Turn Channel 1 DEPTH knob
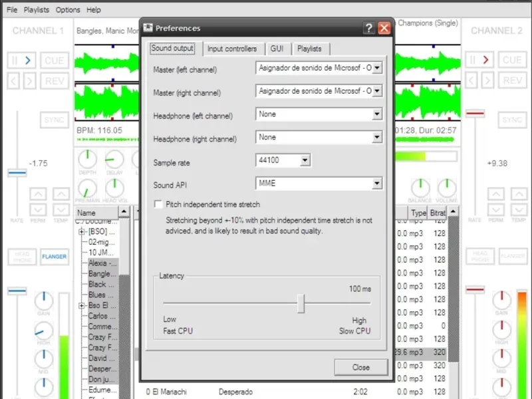532x399 pixels. coord(88,159)
